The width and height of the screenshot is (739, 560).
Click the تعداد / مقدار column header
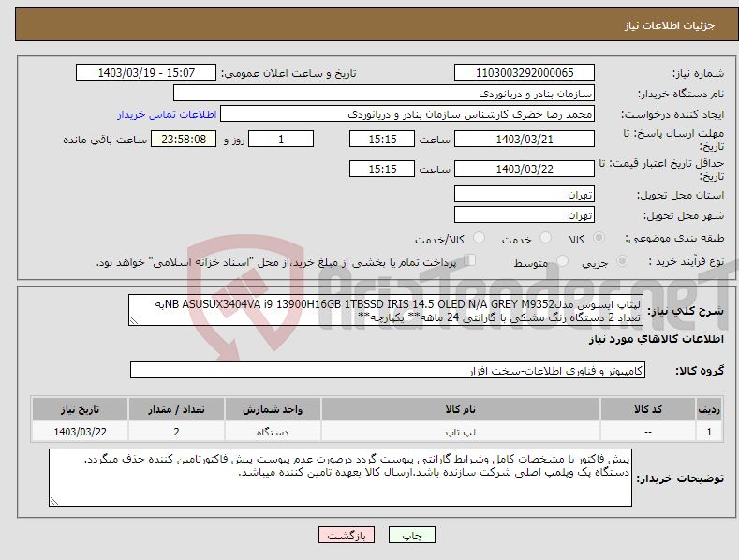click(176, 409)
